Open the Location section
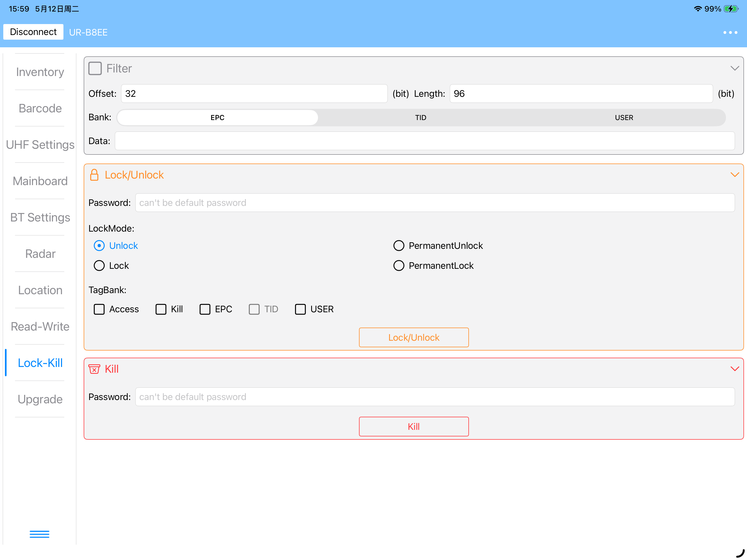 (x=40, y=290)
